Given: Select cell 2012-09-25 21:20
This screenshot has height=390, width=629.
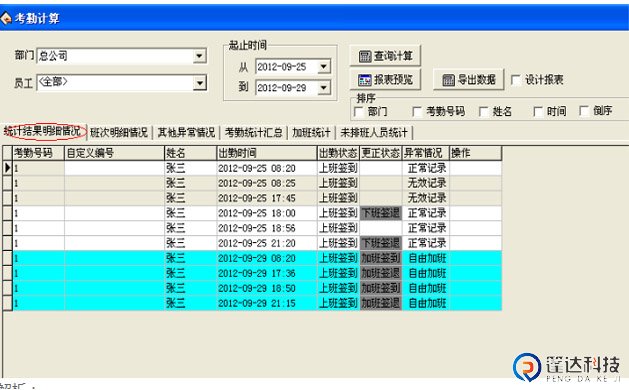Looking at the screenshot, I should click(x=267, y=243).
